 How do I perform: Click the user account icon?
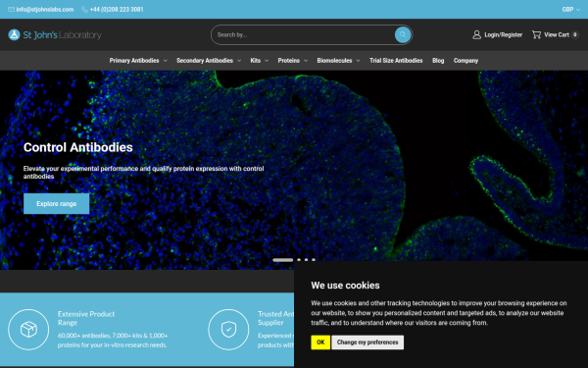[476, 35]
